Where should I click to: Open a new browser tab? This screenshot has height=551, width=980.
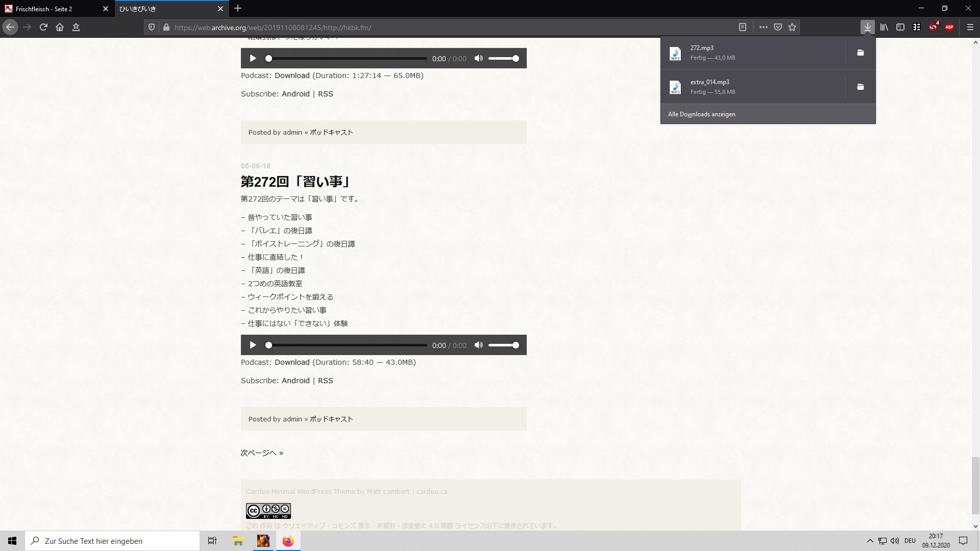238,8
